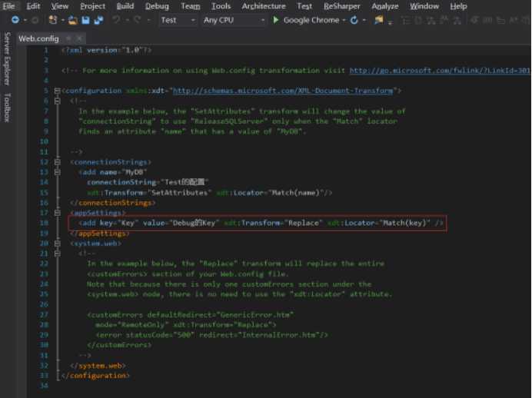
Task: Click the Undo arrow icon
Action: click(116, 20)
